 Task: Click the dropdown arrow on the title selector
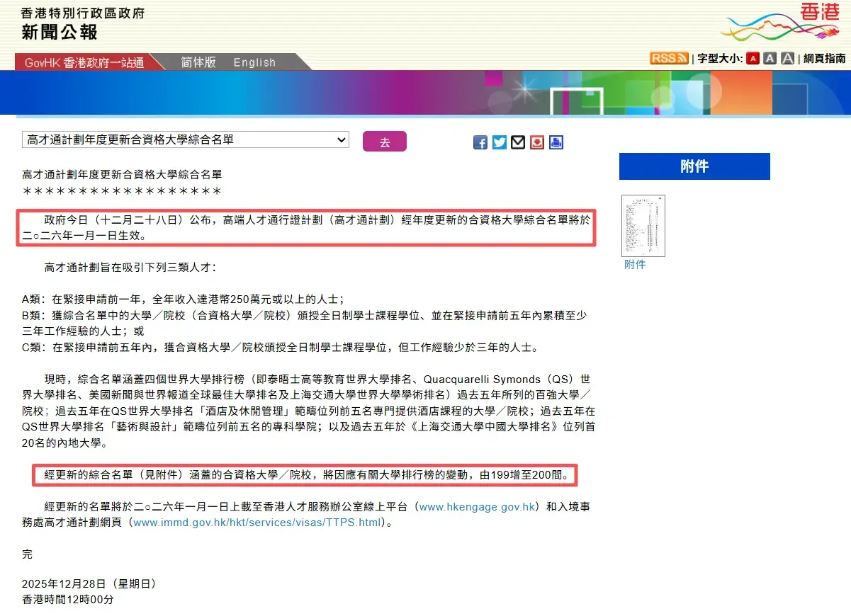[341, 139]
